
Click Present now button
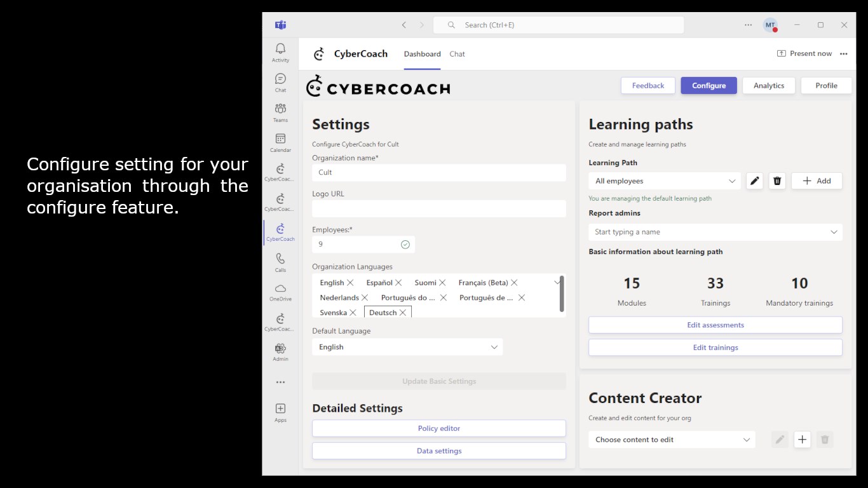tap(804, 54)
